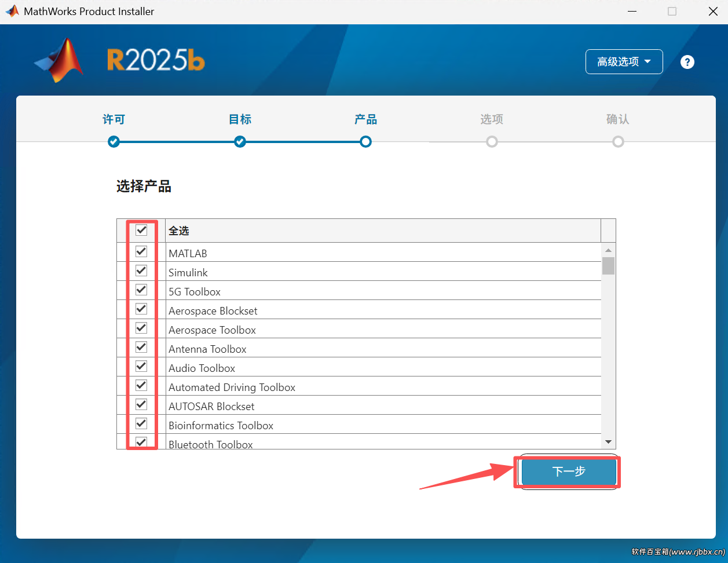Viewport: 728px width, 563px height.
Task: Toggle the Antenna Toolbox checkbox
Action: [x=141, y=347]
